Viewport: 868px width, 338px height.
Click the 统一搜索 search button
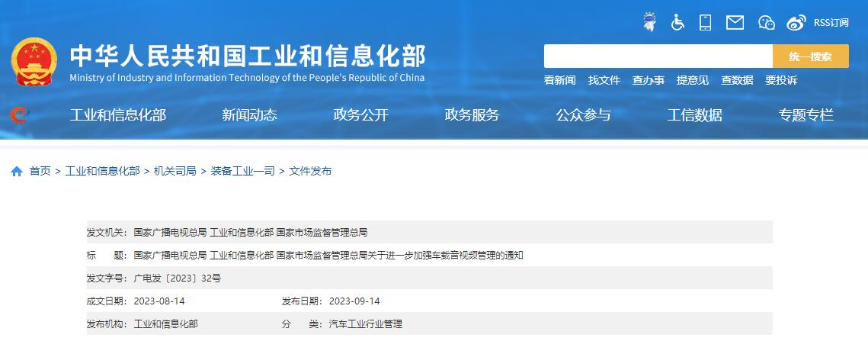coord(810,56)
